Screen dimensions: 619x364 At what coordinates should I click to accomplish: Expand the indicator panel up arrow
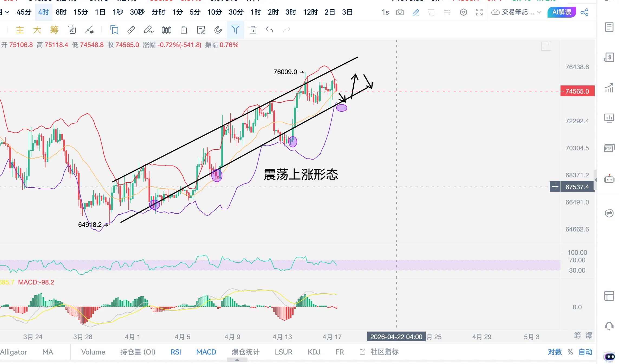(x=237, y=360)
